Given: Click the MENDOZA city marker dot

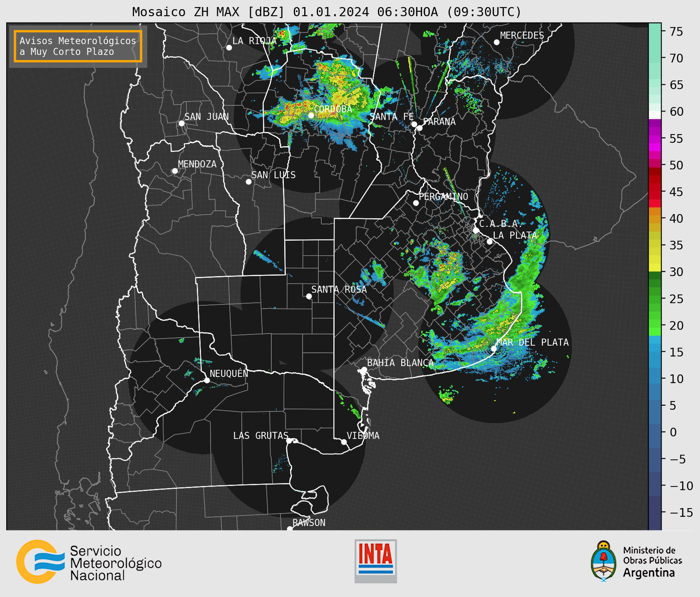Looking at the screenshot, I should [x=175, y=171].
